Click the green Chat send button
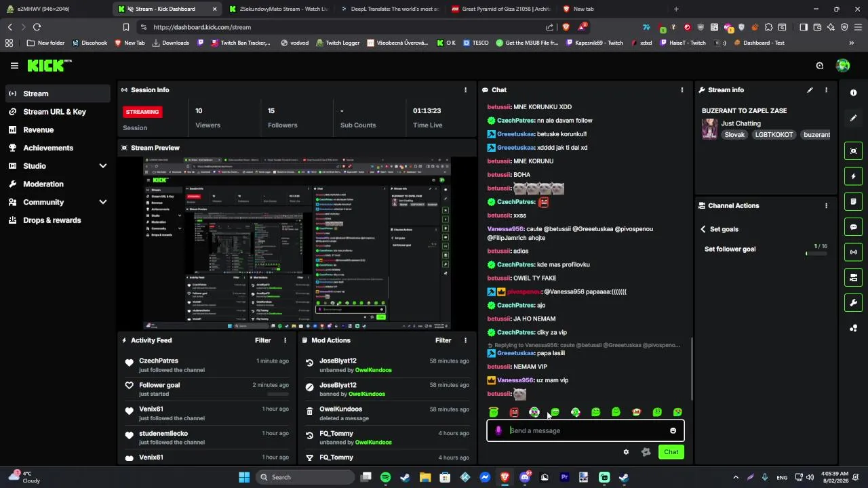Screen dimensions: 868x488 click(x=671, y=452)
